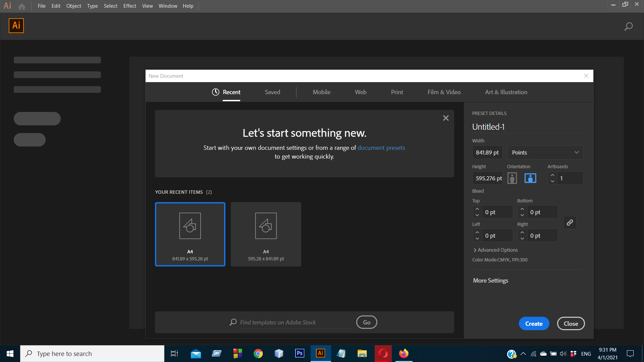Click the Height field showing 595.276 pt
This screenshot has width=644, height=362.
(x=487, y=178)
